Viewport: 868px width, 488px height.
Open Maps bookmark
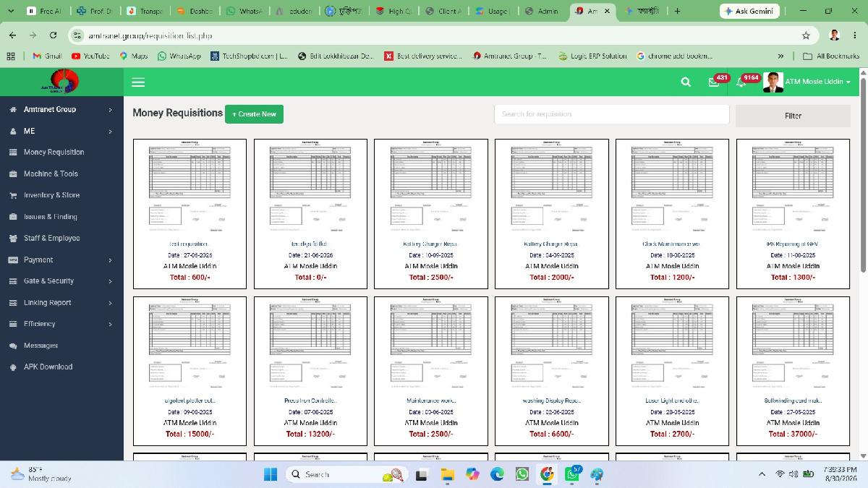click(x=133, y=56)
